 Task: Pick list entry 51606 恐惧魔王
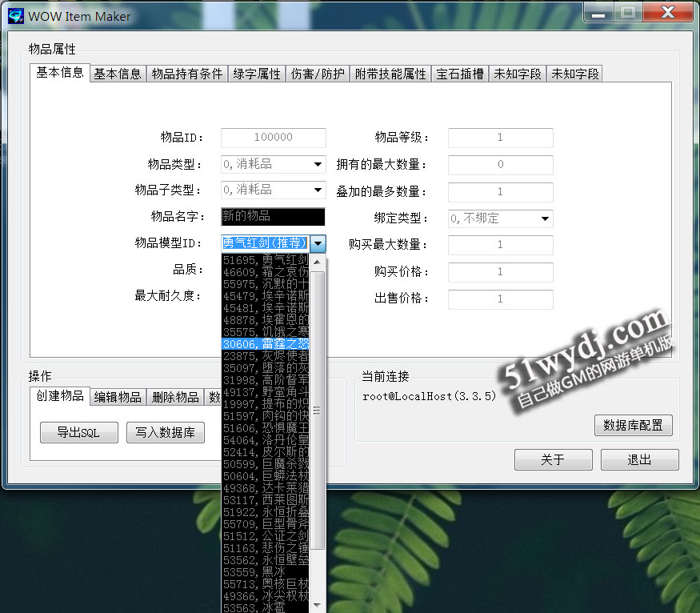tap(265, 429)
